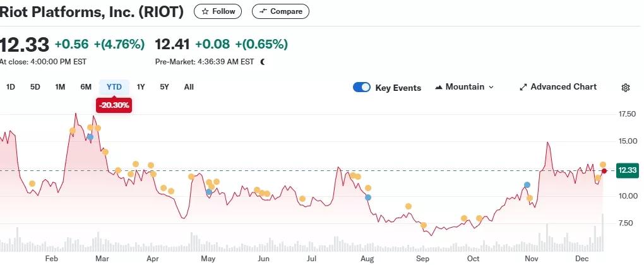Select the 5D range tab
Viewport: 644px width, 265px height.
(35, 87)
